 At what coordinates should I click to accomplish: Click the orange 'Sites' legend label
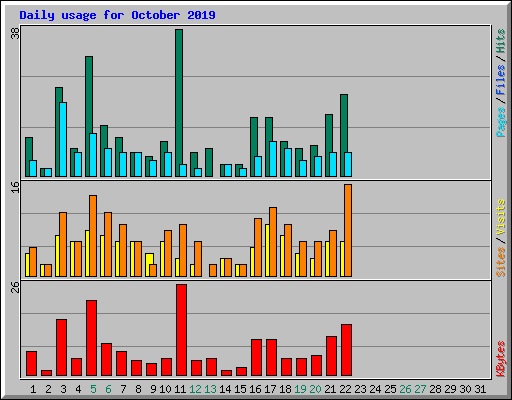(501, 262)
